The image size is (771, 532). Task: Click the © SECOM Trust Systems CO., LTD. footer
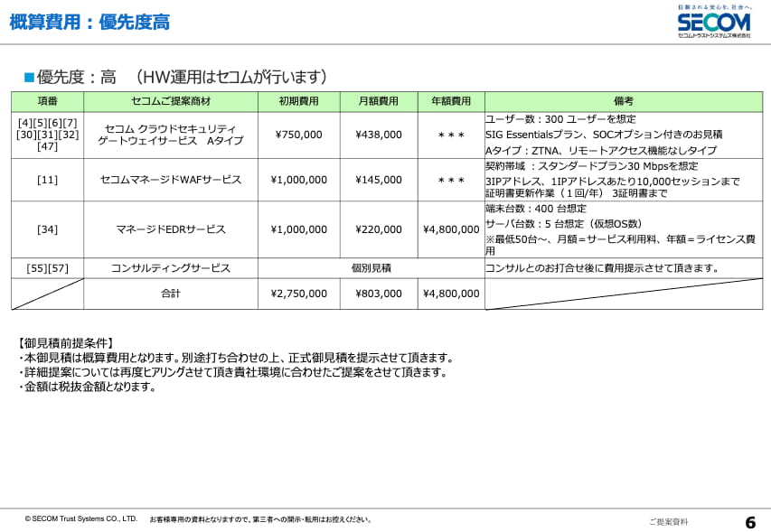(x=81, y=518)
